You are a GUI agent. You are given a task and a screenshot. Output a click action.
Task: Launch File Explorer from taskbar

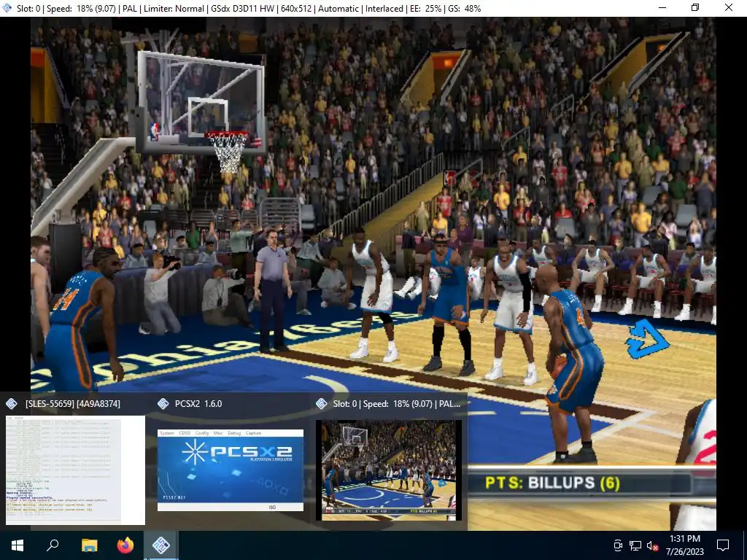pyautogui.click(x=89, y=545)
